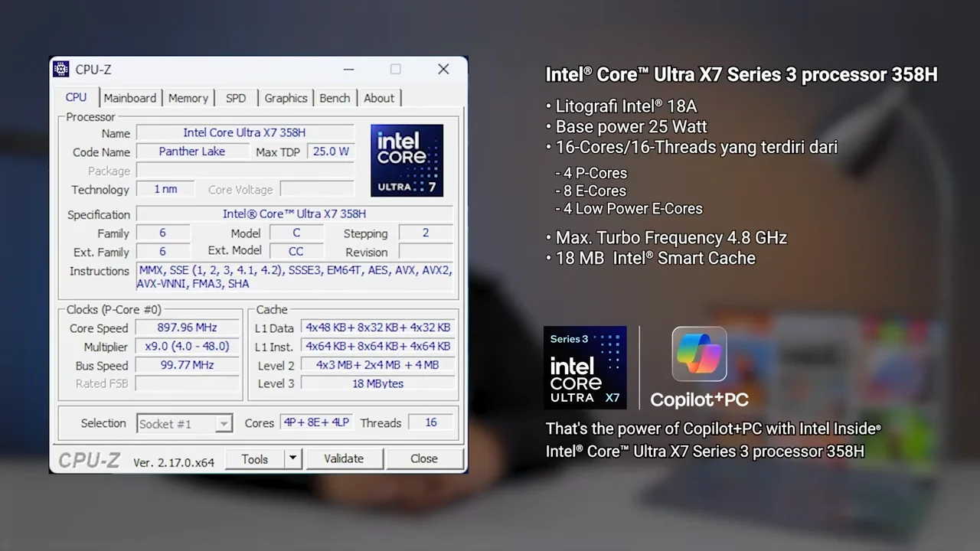This screenshot has width=980, height=551.
Task: Click the Copilot+PC logo icon
Action: click(x=699, y=354)
